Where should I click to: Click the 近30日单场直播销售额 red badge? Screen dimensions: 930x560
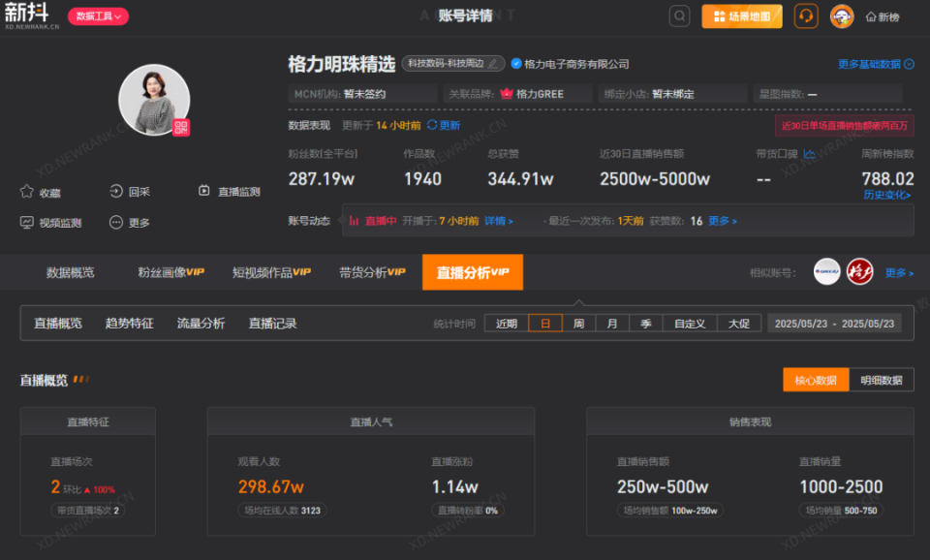(x=844, y=126)
